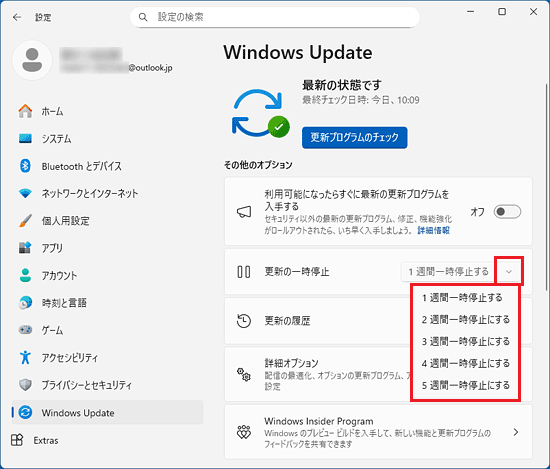Image resolution: width=550 pixels, height=469 pixels.
Task: Click the vertical scrollbar on the right
Action: click(x=547, y=187)
